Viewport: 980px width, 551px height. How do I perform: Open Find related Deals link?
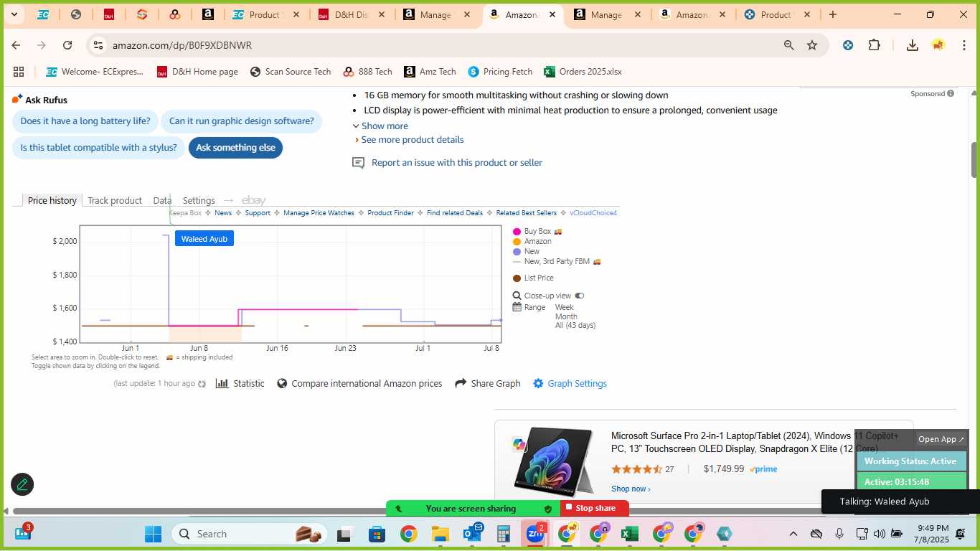pos(455,213)
